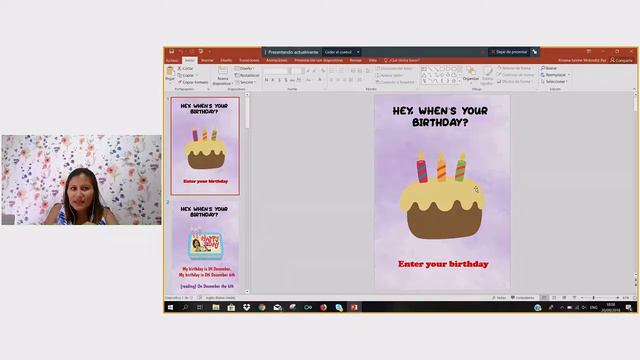Screen dimensions: 640x360
Task: Expand the Diseño layout dropdown
Action: click(x=244, y=68)
